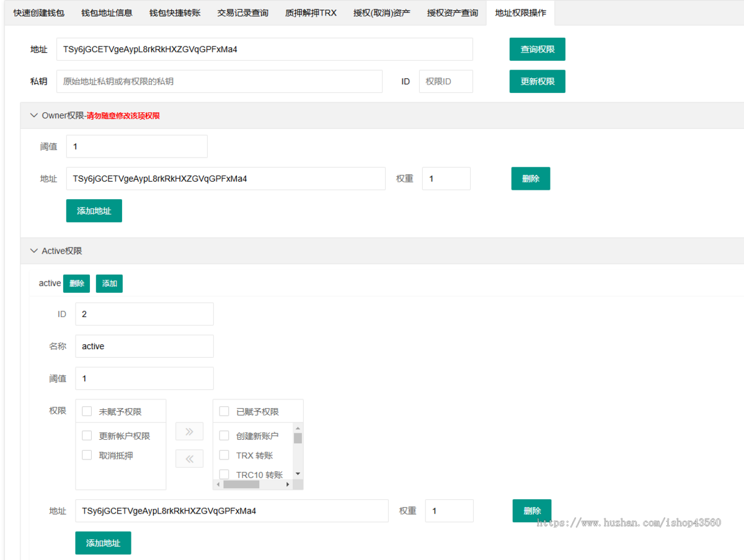744x560 pixels.
Task: Check the 取消抵押 checkbox
Action: coord(87,455)
